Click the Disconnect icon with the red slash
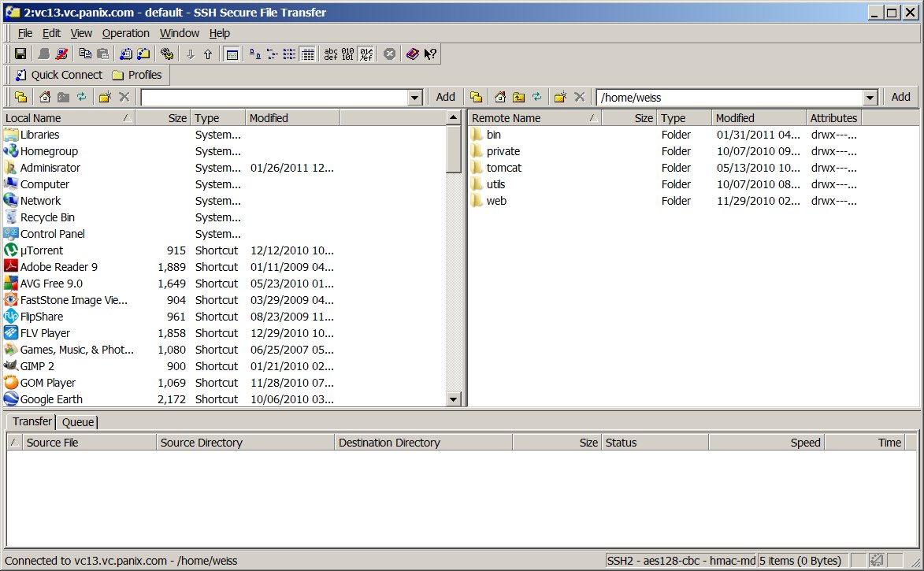Viewport: 924px width, 571px height. pyautogui.click(x=61, y=54)
